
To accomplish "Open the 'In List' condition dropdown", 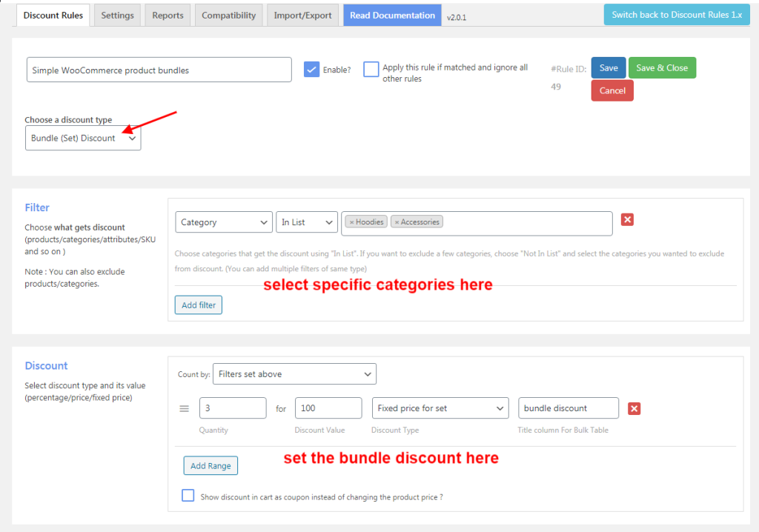I will pyautogui.click(x=306, y=222).
